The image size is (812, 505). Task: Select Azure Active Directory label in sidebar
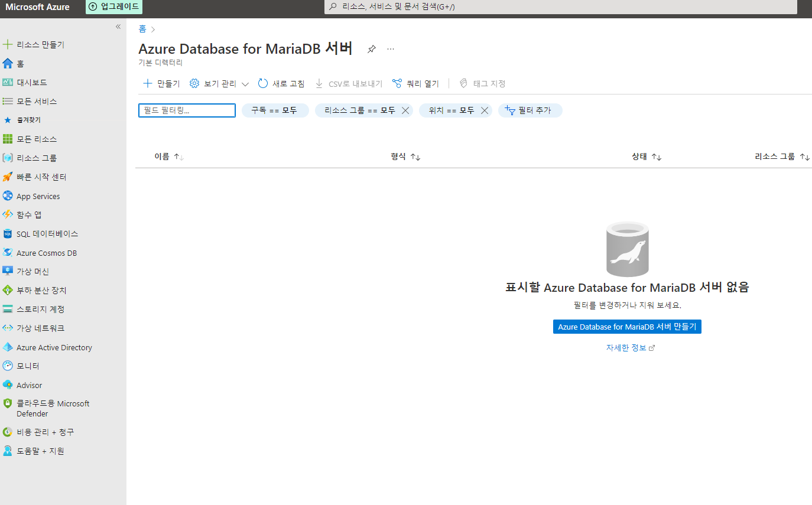pos(54,347)
